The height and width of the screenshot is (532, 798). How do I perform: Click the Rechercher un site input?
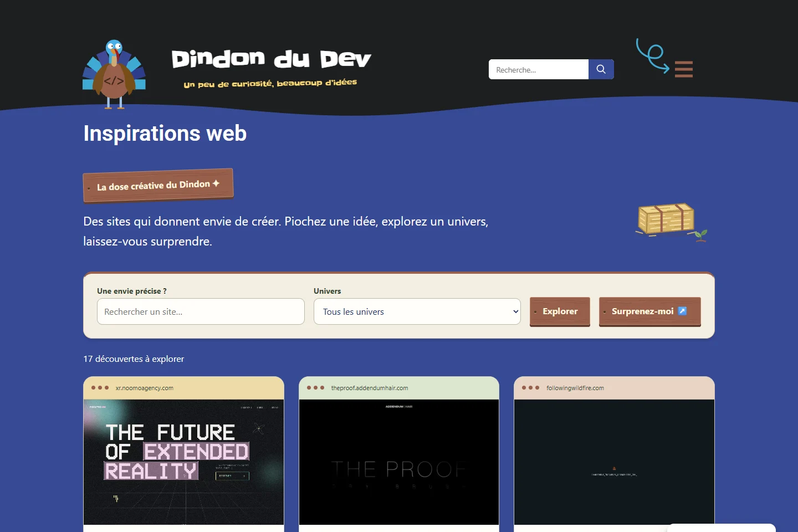[x=201, y=311]
